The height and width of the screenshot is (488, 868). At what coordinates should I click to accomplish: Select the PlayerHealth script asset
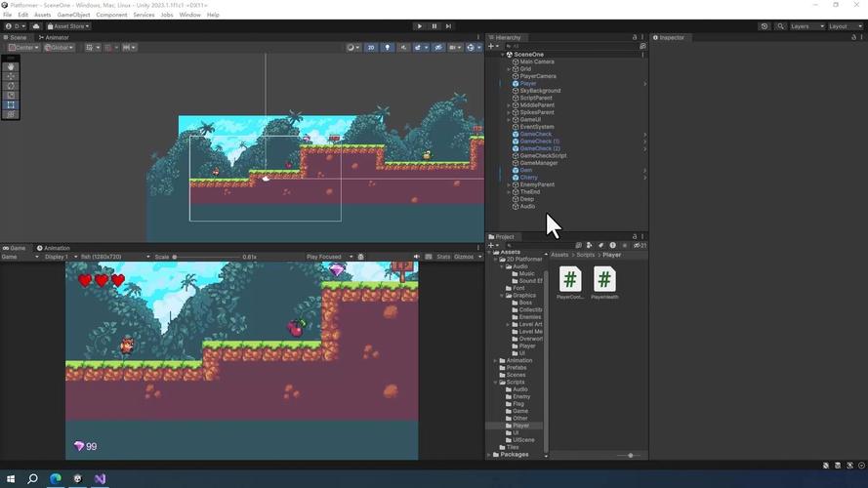[x=604, y=283]
